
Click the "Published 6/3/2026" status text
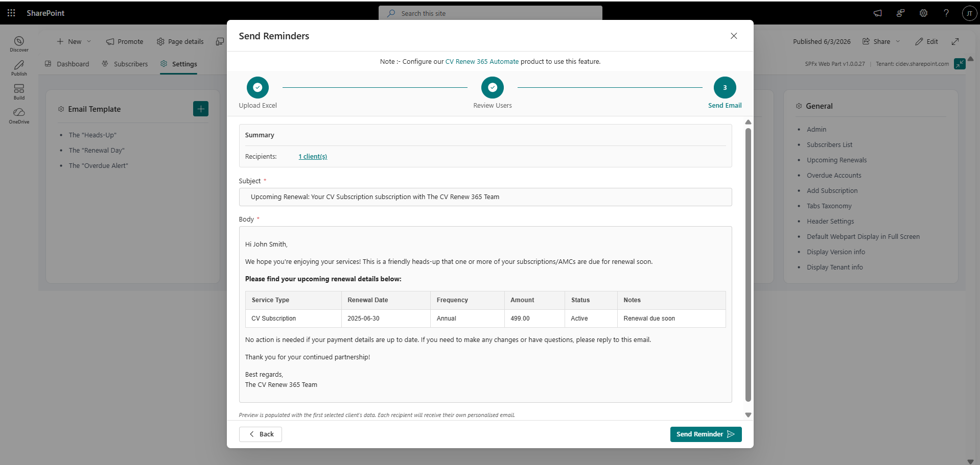(822, 41)
